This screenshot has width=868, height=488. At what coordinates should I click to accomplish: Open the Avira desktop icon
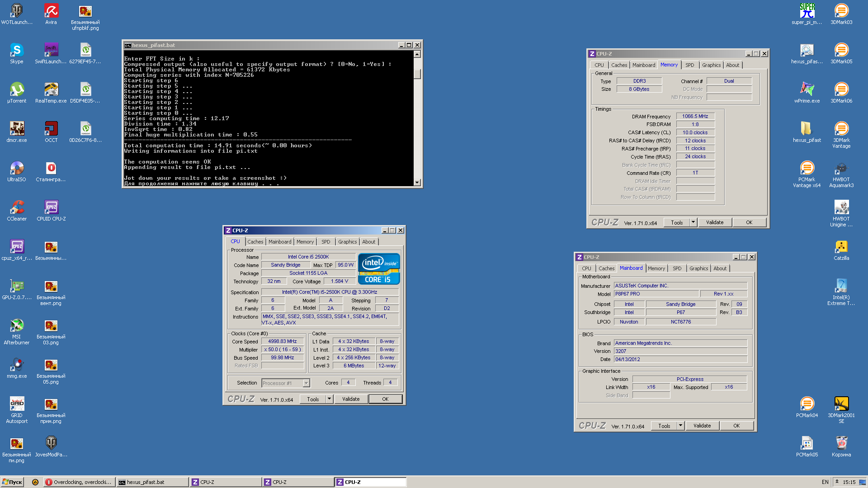pyautogui.click(x=51, y=14)
